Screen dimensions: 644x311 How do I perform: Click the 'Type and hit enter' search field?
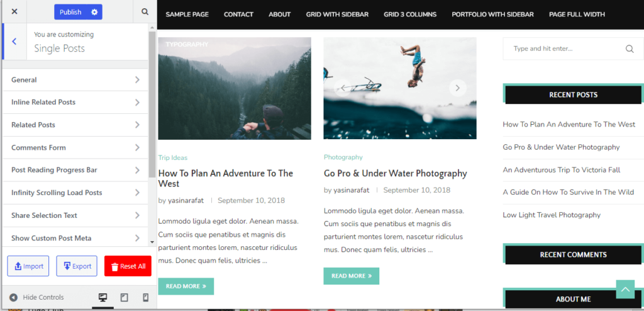(567, 49)
